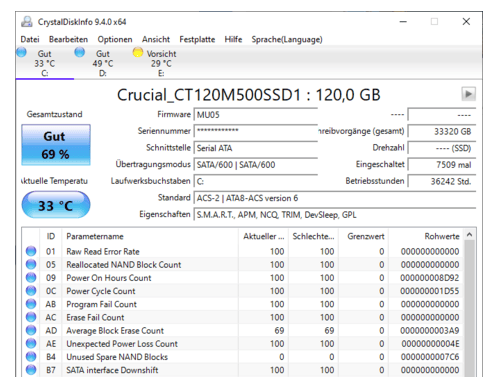Screen dimensions: 500x377
Task: Click the Aktueller column header
Action: [264, 236]
